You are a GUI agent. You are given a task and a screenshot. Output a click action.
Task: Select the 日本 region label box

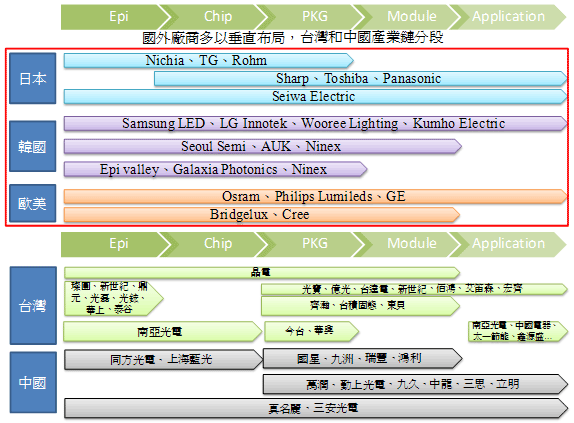(33, 78)
